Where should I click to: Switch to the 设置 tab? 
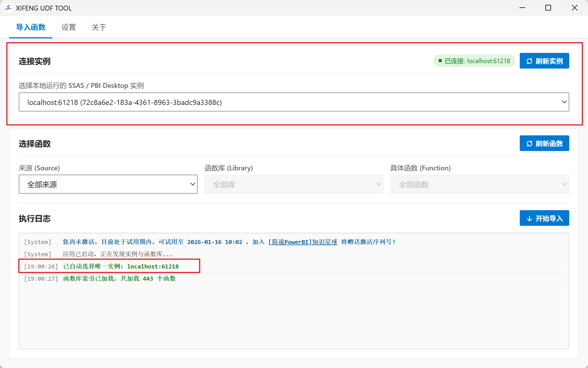69,27
